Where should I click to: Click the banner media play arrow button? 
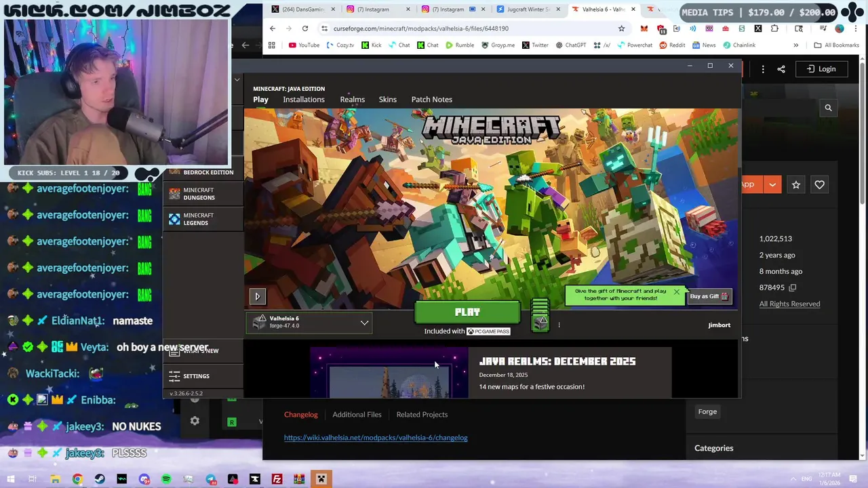257,296
